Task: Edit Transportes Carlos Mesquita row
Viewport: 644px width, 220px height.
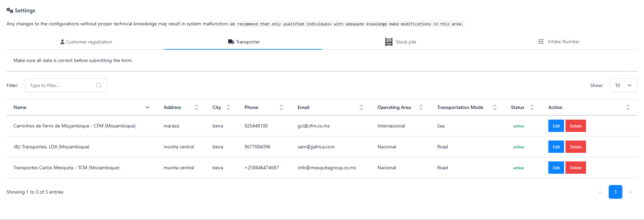Action: tap(556, 168)
